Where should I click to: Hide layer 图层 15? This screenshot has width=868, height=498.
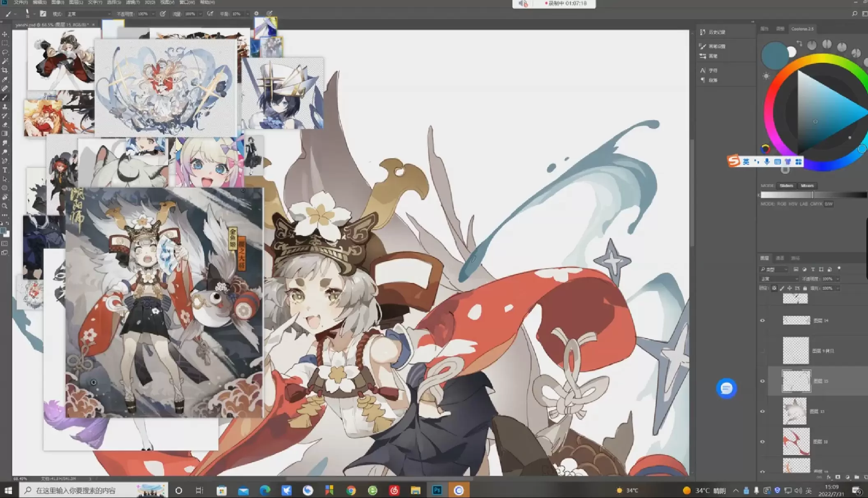click(762, 381)
